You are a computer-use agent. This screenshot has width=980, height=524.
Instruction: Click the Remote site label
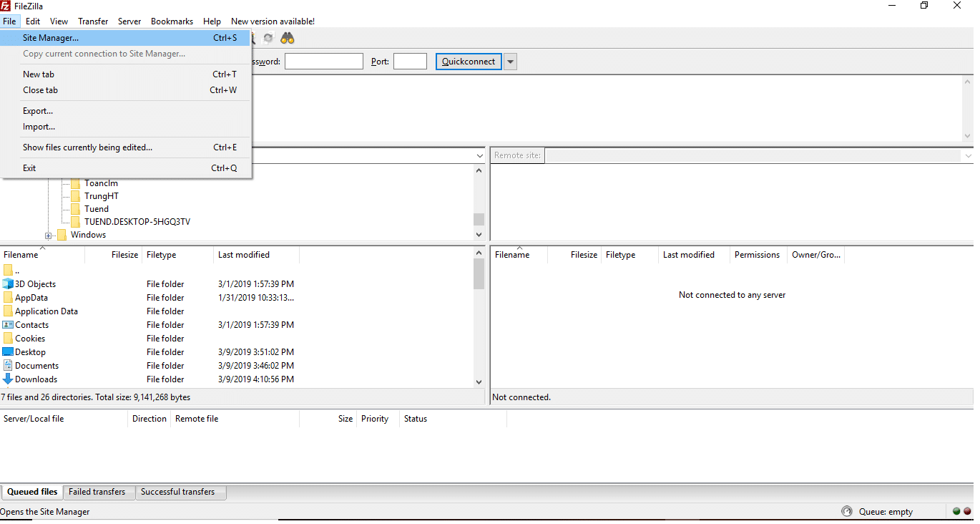(517, 155)
